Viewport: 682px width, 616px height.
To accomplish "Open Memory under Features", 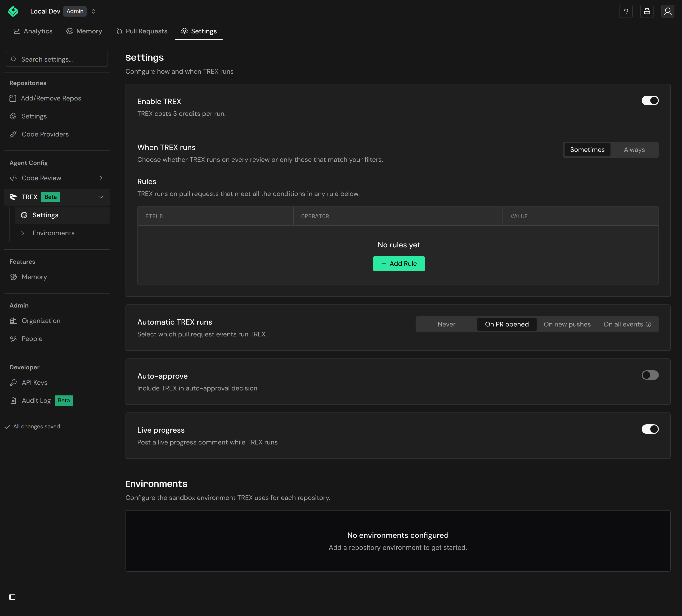I will [57, 277].
